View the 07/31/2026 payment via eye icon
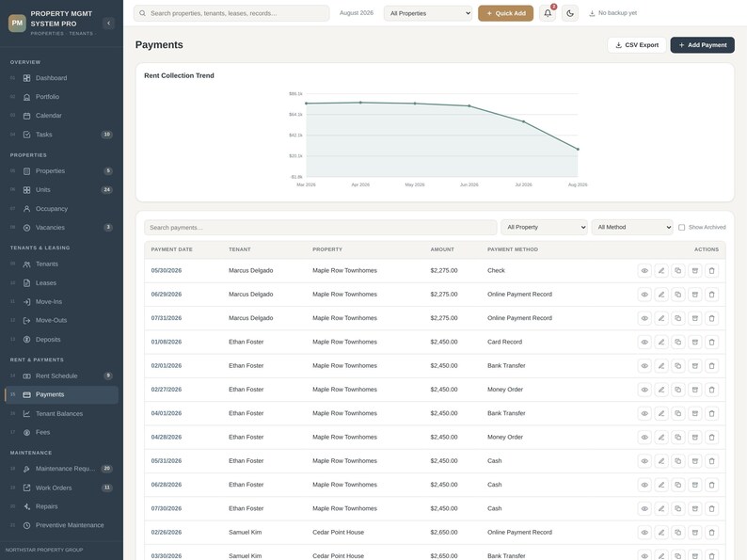This screenshot has width=747, height=560. click(644, 318)
